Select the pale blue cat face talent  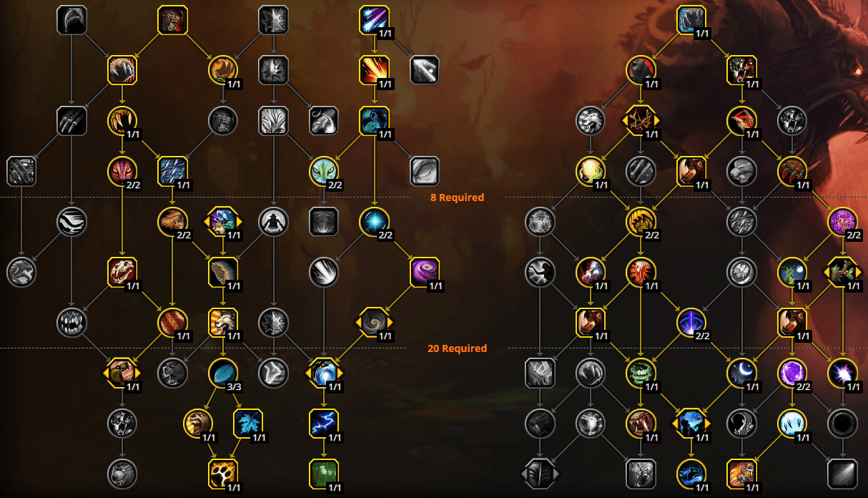coord(324,171)
